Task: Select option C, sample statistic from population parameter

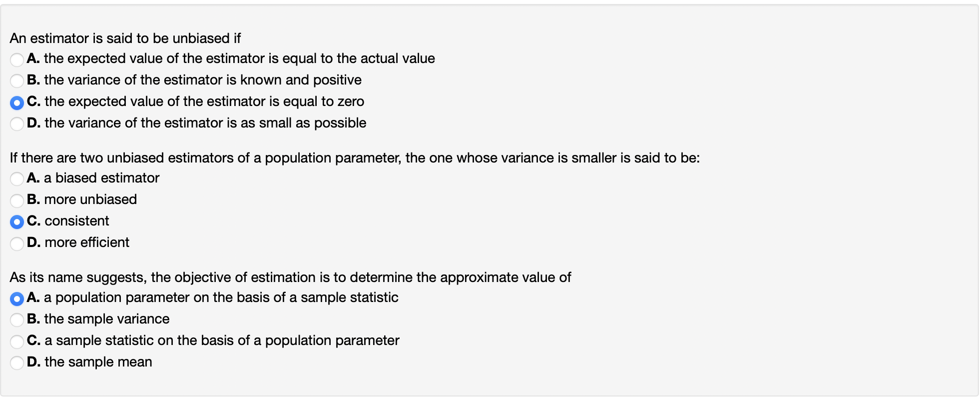Action: coord(16,341)
